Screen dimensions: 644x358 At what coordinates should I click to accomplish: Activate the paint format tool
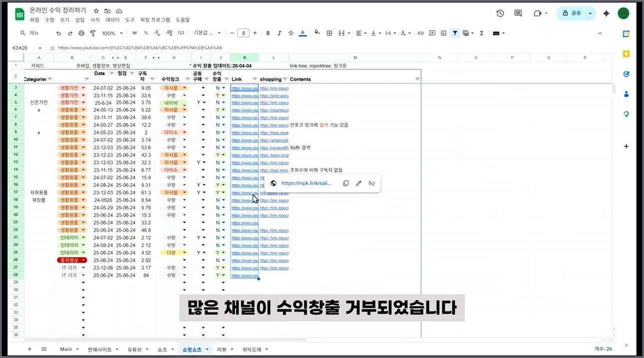coord(92,33)
